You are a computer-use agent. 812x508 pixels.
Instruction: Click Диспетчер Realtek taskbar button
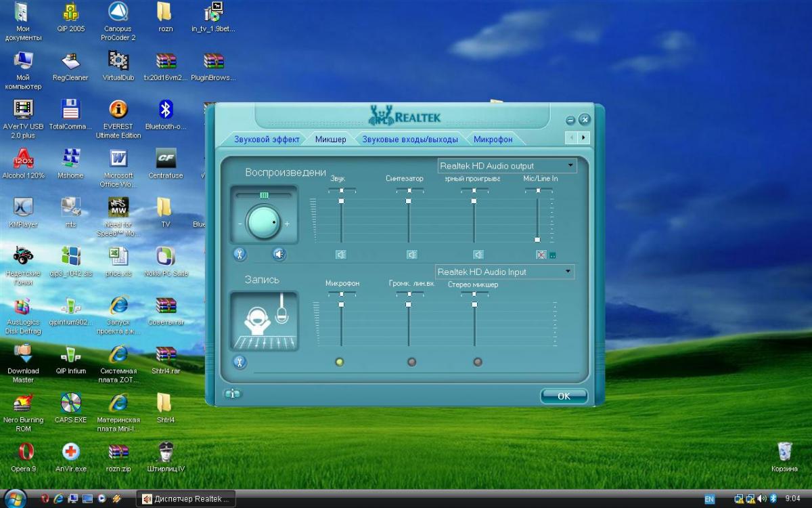pyautogui.click(x=186, y=499)
